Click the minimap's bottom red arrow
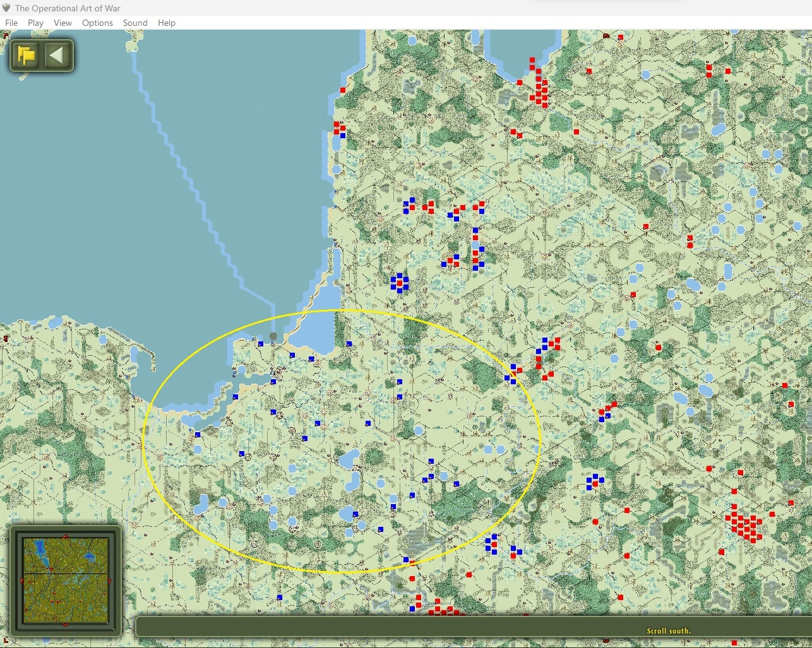This screenshot has width=812, height=648. (x=65, y=624)
